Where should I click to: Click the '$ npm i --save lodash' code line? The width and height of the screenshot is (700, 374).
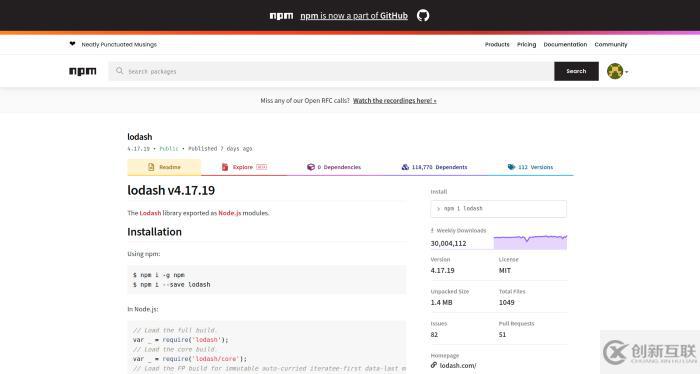171,284
